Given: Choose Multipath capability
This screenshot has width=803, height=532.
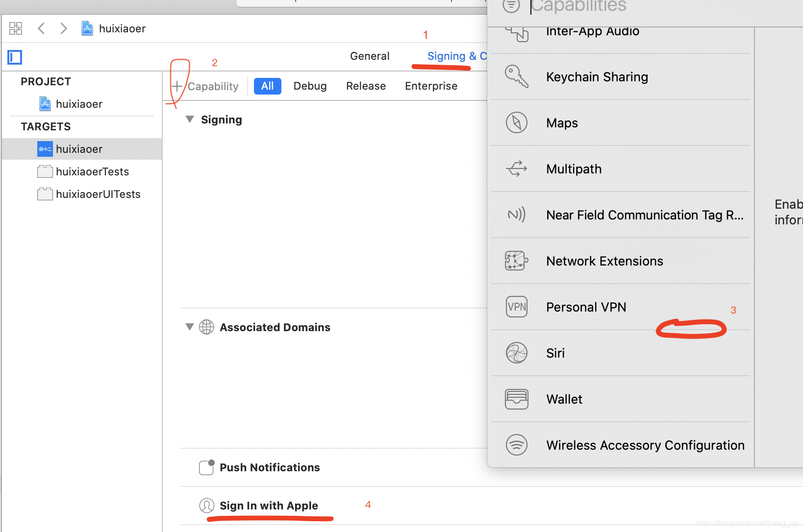Looking at the screenshot, I should tap(621, 169).
